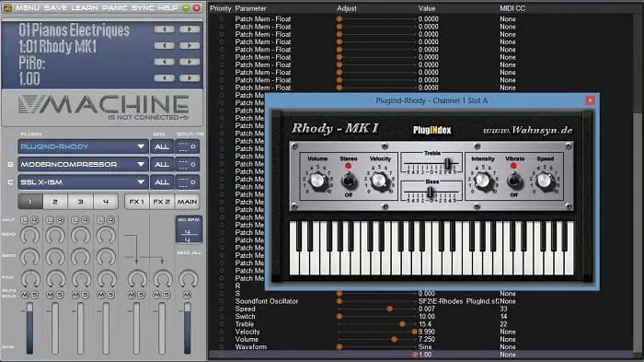Click channel 3 Pan knob
The width and height of the screenshot is (644, 362).
81,279
